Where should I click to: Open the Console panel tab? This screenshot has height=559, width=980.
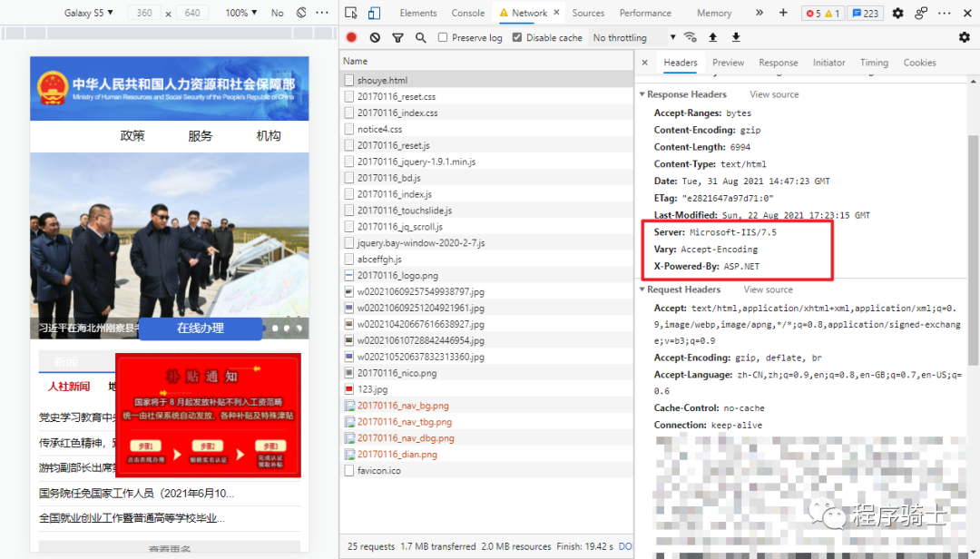pos(467,13)
